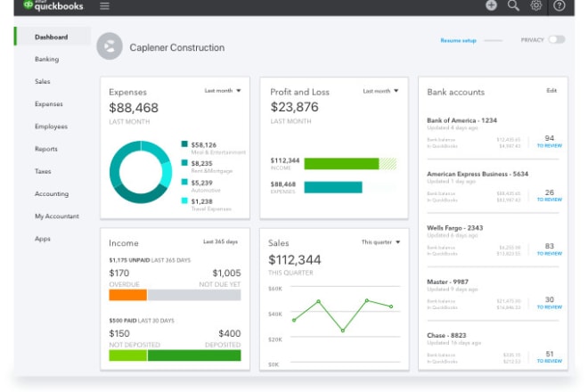The height and width of the screenshot is (392, 588).
Task: Click the Resume setup link
Action: [x=458, y=40]
